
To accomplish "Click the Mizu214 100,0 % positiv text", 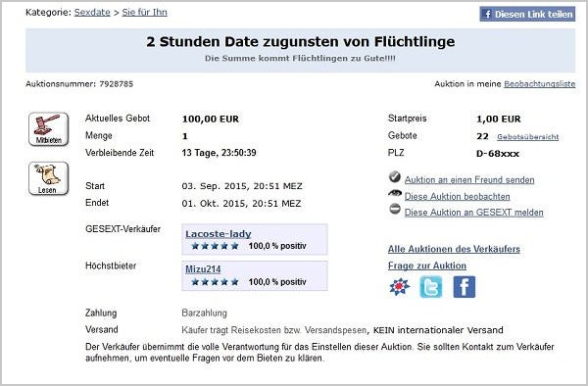I will click(277, 282).
